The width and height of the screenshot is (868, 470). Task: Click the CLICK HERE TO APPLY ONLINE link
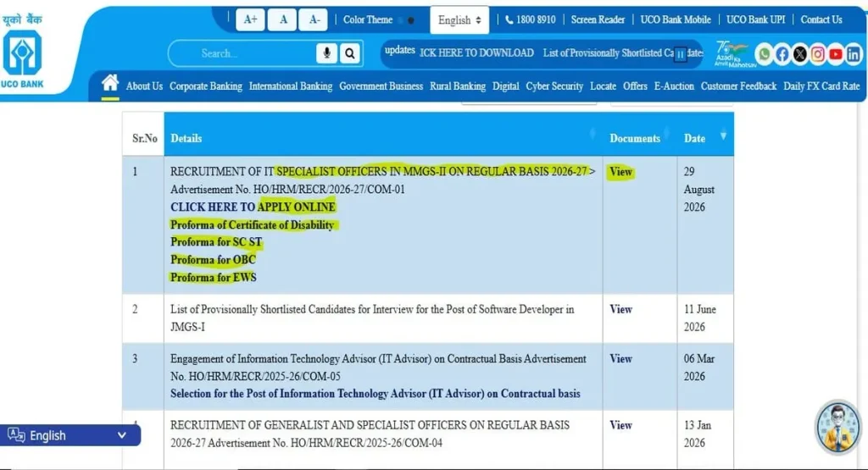253,207
